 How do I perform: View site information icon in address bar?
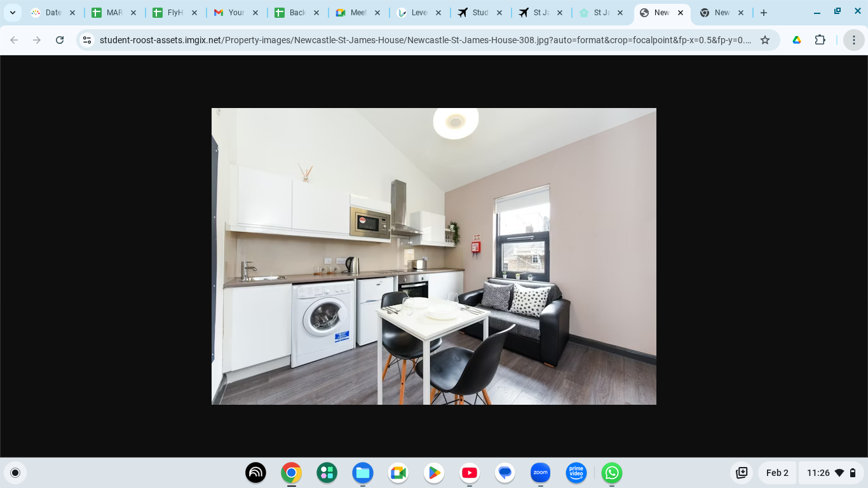click(x=87, y=40)
